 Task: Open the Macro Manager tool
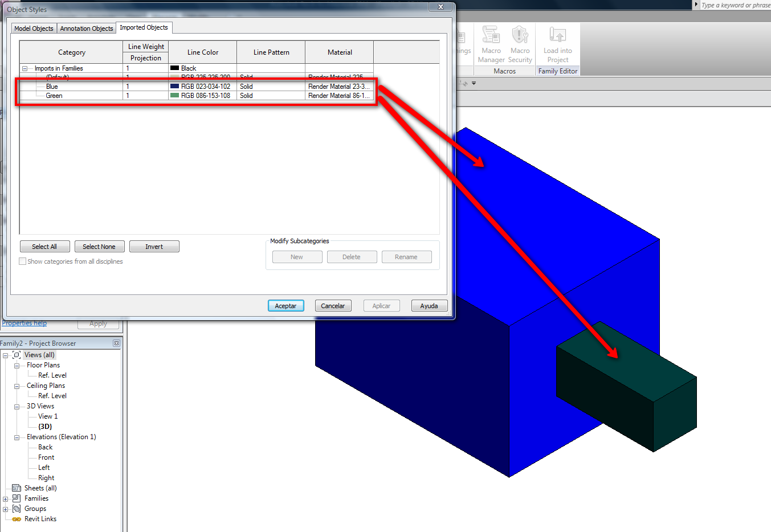[491, 44]
